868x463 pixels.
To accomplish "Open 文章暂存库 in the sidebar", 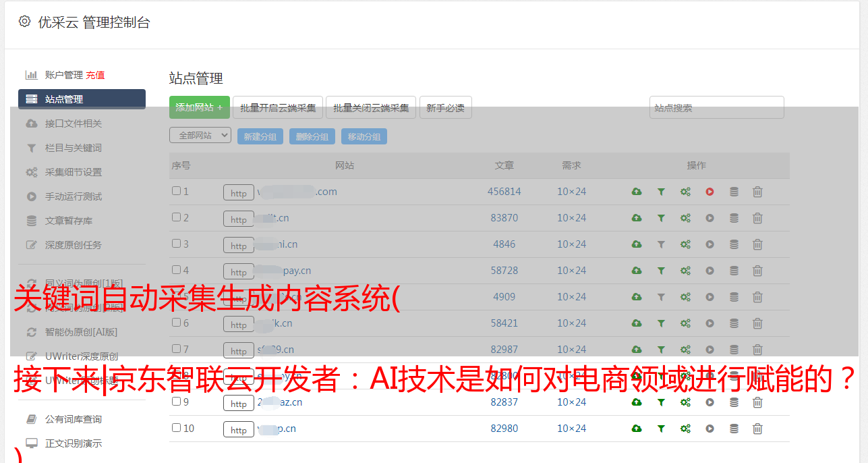I will pos(69,221).
